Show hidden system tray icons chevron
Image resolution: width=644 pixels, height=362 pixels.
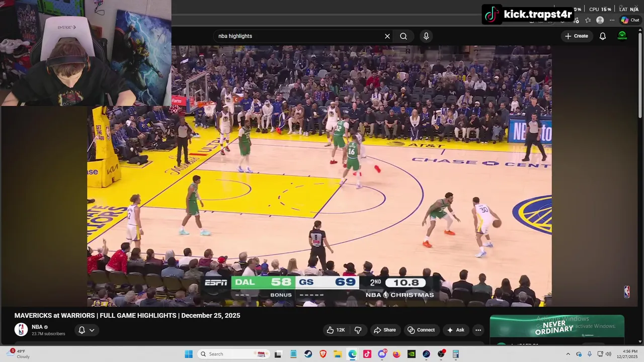[568, 354]
